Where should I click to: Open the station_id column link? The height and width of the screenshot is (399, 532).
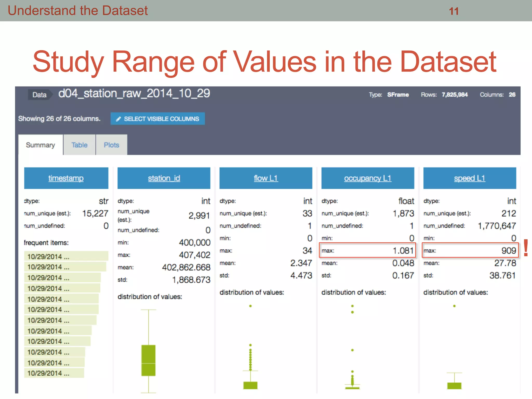pos(164,178)
